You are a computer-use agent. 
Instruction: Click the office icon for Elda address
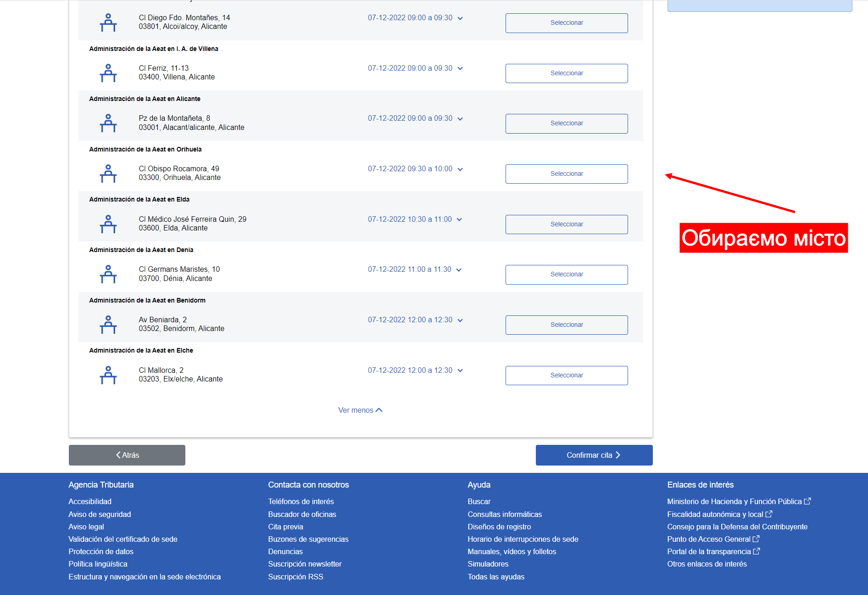pyautogui.click(x=108, y=224)
